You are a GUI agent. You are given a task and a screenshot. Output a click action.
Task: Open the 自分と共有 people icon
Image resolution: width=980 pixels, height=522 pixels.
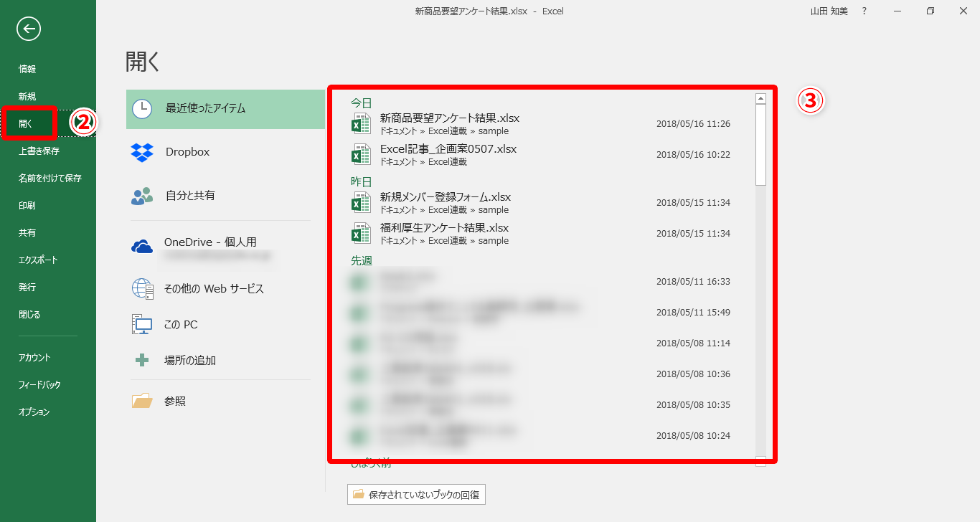[x=142, y=196]
